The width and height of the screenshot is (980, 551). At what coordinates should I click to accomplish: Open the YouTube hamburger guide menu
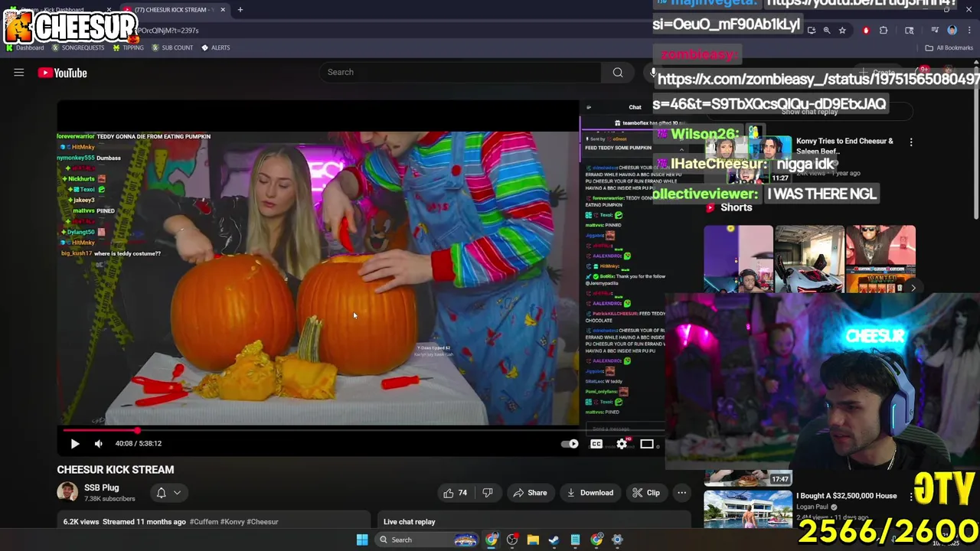19,73
